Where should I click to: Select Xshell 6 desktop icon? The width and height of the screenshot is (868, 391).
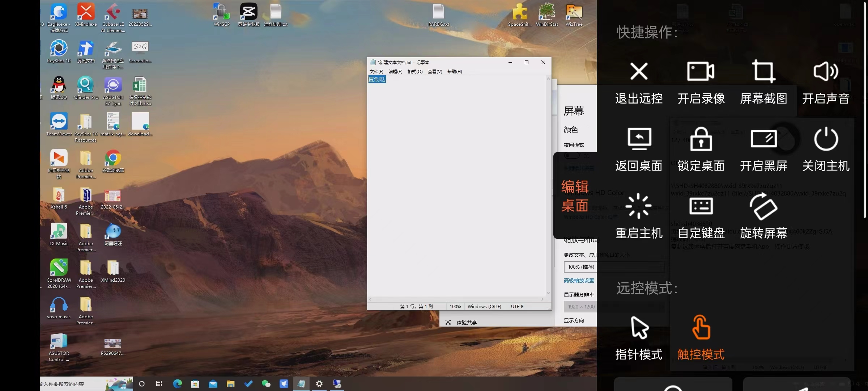click(59, 198)
